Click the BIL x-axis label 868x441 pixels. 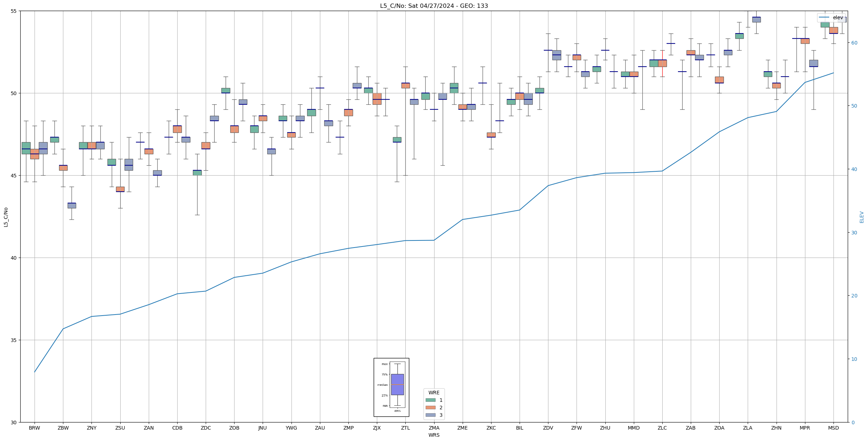[520, 428]
